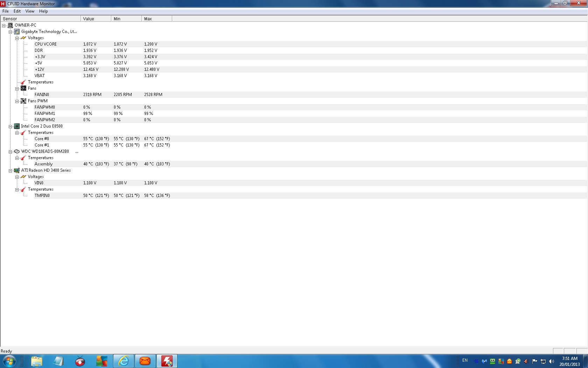
Task: Open the Windows Start menu
Action: click(x=9, y=361)
